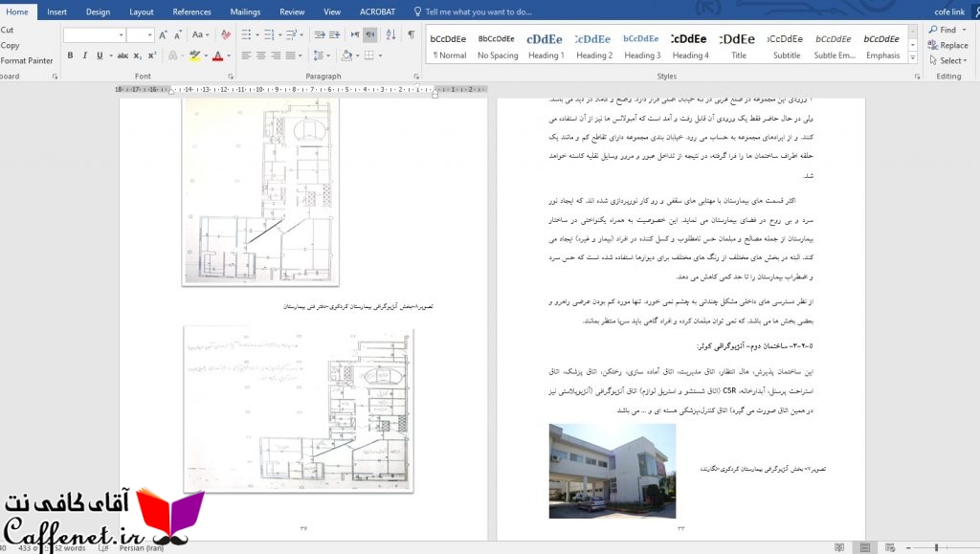The width and height of the screenshot is (980, 554).
Task: Open Font dialog launcher
Action: tap(231, 77)
